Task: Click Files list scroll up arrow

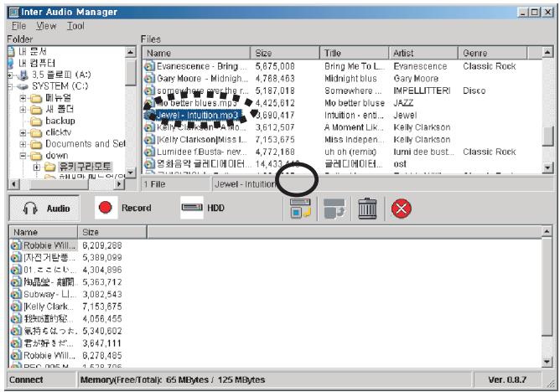Action: click(x=547, y=53)
